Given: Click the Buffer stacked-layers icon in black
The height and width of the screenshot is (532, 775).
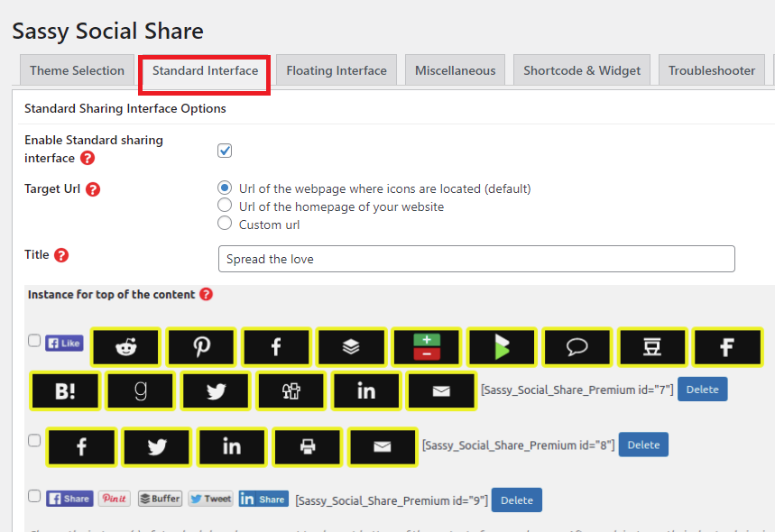Looking at the screenshot, I should click(x=352, y=347).
